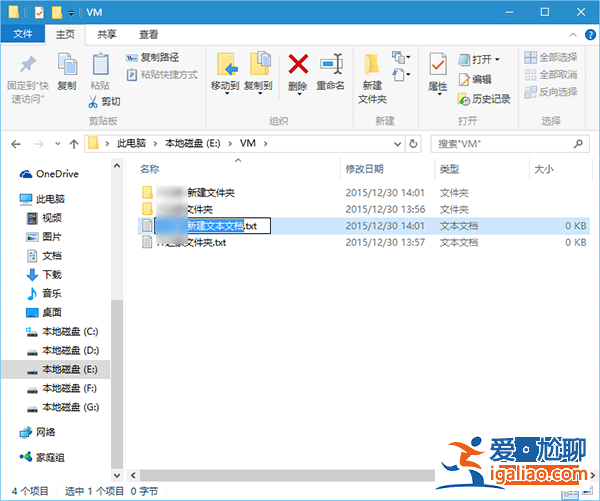Open the 移动到 move to menu
Screen dimensions: 600x501
tap(225, 73)
